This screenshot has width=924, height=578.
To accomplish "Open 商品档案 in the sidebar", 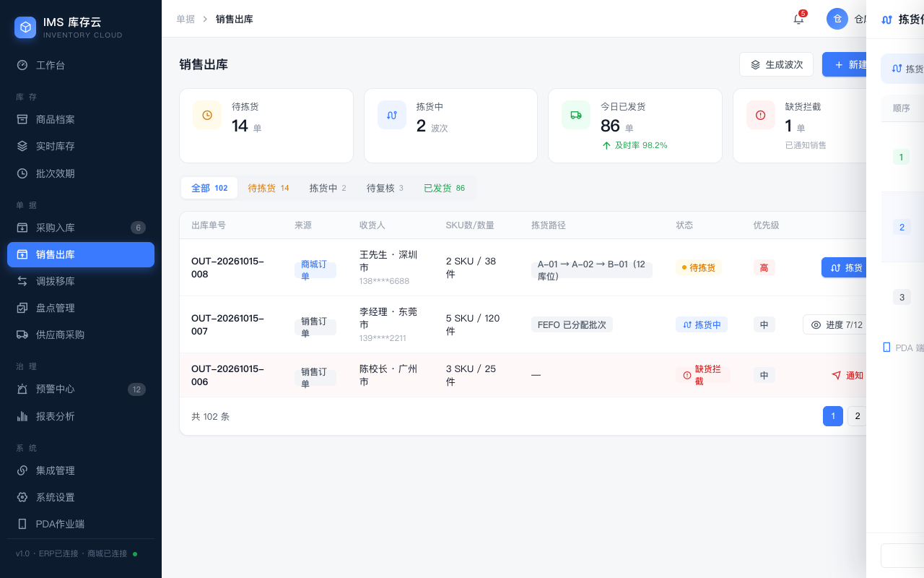I will coord(81,119).
